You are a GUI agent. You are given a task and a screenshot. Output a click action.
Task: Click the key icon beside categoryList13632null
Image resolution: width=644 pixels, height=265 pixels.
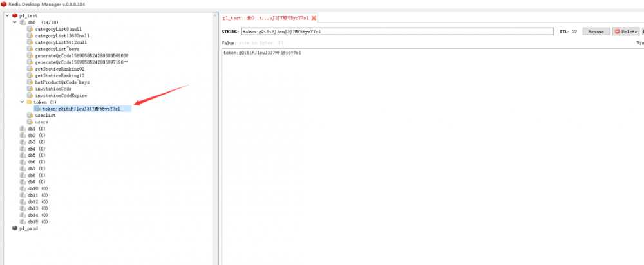tap(30, 35)
